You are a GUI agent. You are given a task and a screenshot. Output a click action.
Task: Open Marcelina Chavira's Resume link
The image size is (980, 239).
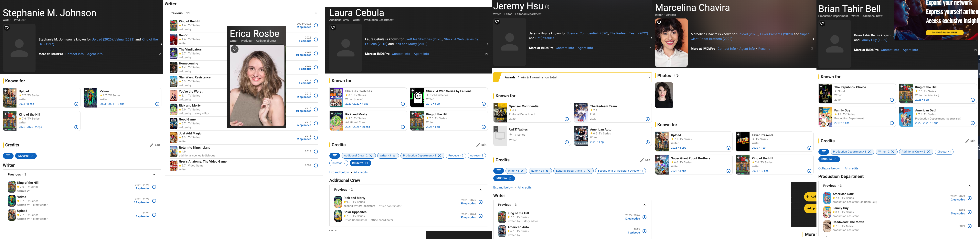point(764,49)
